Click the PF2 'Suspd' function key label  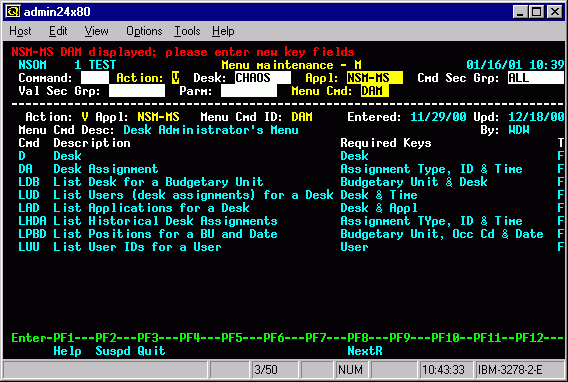point(113,351)
